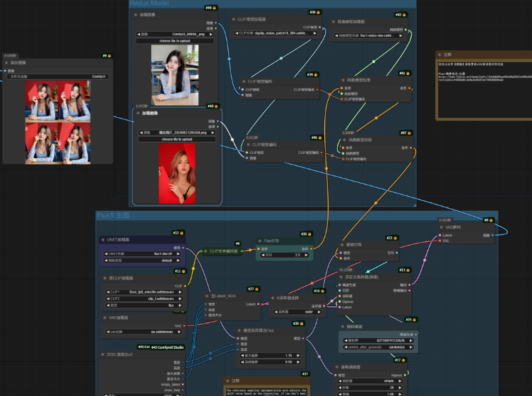This screenshot has width=532, height=396.
Task: Click the fox badge icon on node #41
Action: (x=408, y=73)
